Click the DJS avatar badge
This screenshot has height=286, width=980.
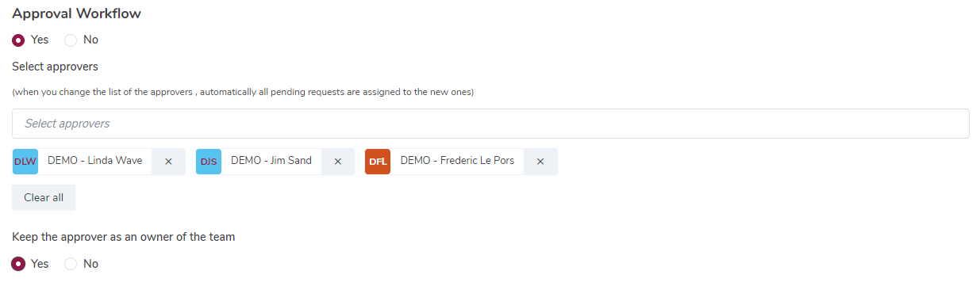click(x=209, y=162)
